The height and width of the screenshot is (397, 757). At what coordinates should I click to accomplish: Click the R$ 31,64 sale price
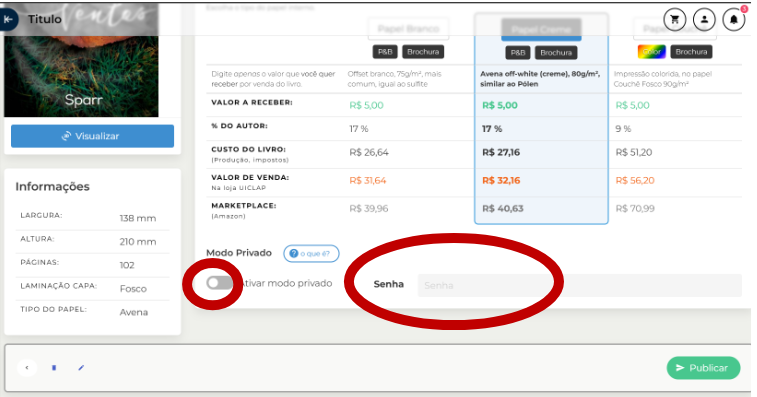[x=368, y=181]
